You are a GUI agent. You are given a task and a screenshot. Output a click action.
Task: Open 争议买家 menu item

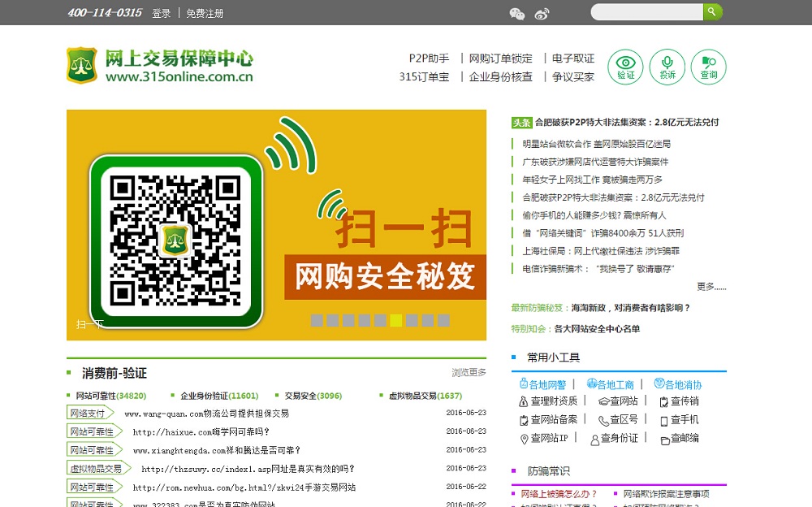point(572,76)
